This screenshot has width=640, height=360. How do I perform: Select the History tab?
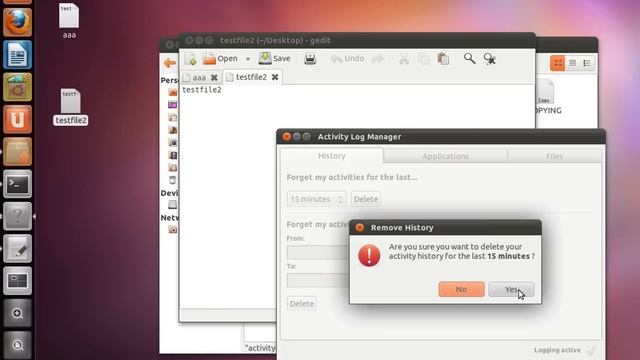pyautogui.click(x=331, y=156)
